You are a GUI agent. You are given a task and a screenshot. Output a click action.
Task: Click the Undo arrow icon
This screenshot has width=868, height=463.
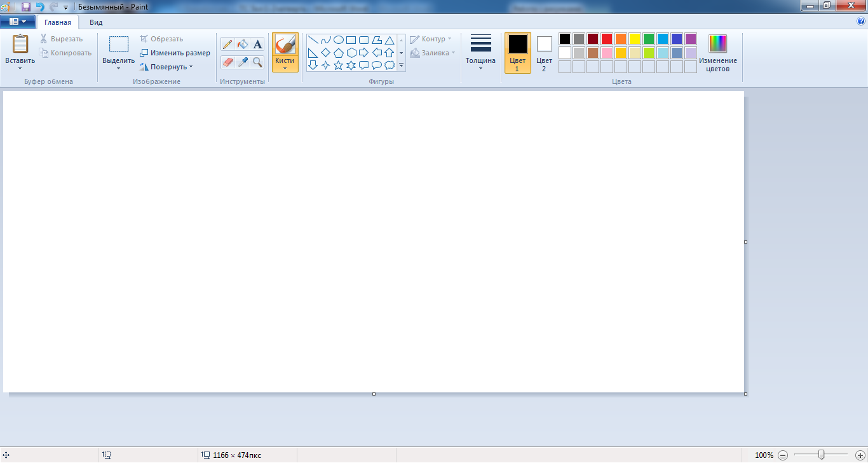(40, 6)
